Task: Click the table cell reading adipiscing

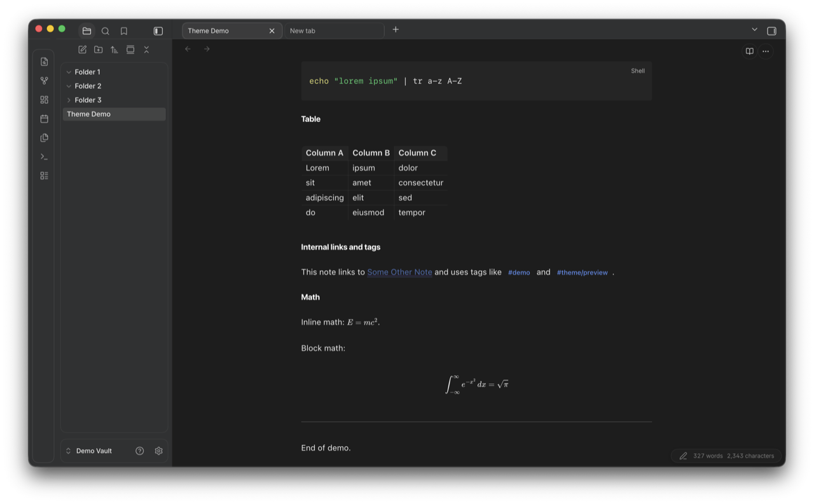Action: [x=324, y=198]
